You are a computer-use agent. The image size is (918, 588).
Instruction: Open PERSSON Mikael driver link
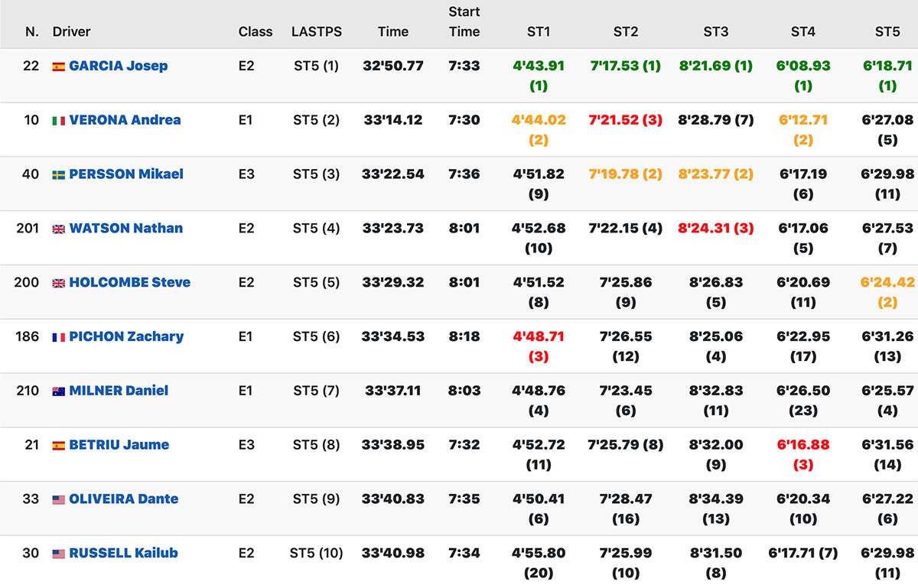(x=126, y=174)
